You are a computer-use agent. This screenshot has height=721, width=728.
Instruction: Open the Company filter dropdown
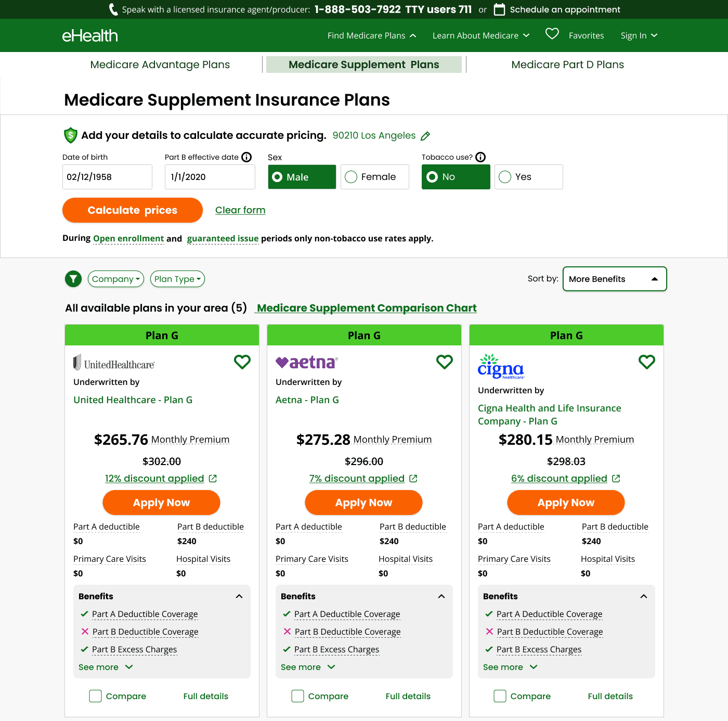coord(116,279)
